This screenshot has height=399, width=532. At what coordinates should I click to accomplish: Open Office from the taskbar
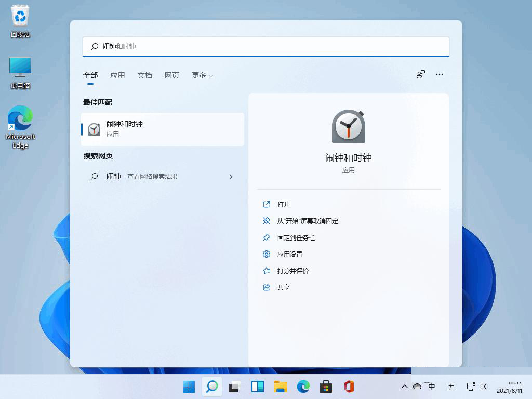coord(349,387)
